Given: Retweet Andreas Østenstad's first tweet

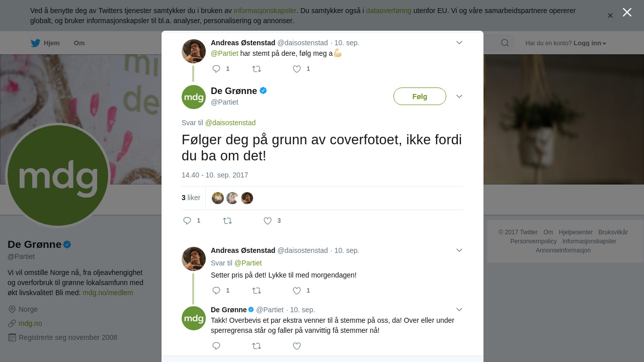Looking at the screenshot, I should click(x=257, y=69).
